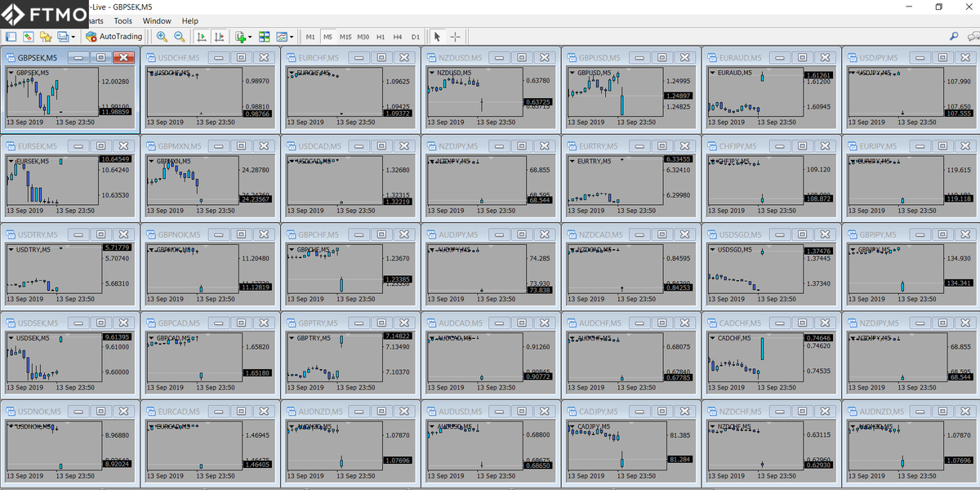Image resolution: width=980 pixels, height=490 pixels.
Task: Expand the triangle beside NZDUSD,M5 chart label
Action: (431, 73)
